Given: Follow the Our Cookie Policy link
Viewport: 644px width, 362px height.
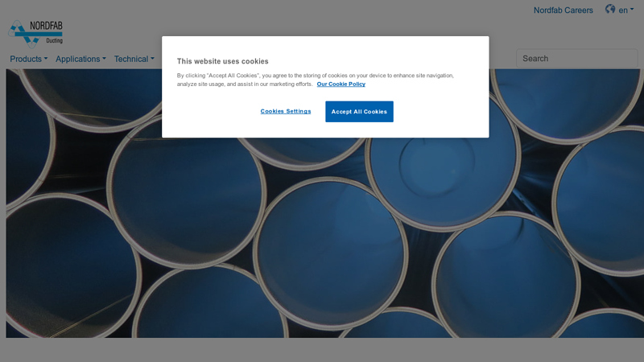Looking at the screenshot, I should [x=341, y=84].
